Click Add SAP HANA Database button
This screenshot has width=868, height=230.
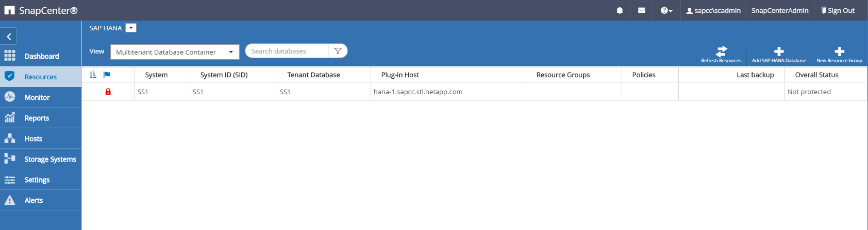[779, 54]
